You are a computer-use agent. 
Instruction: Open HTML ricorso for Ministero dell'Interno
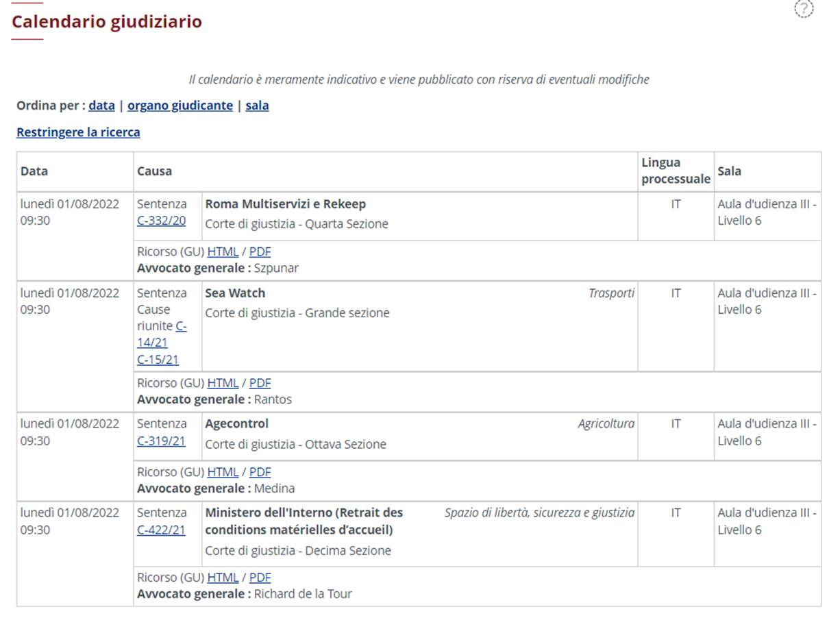click(x=223, y=578)
